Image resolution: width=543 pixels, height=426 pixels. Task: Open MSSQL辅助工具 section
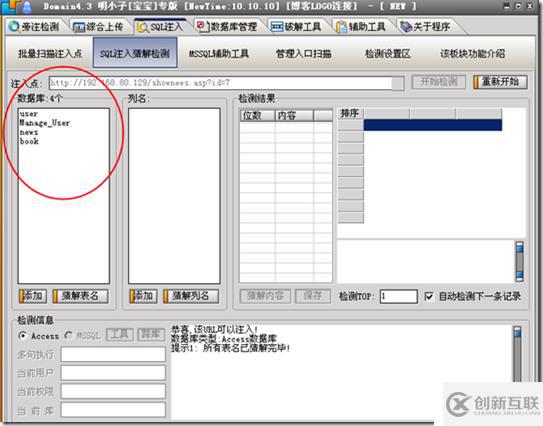pos(219,54)
